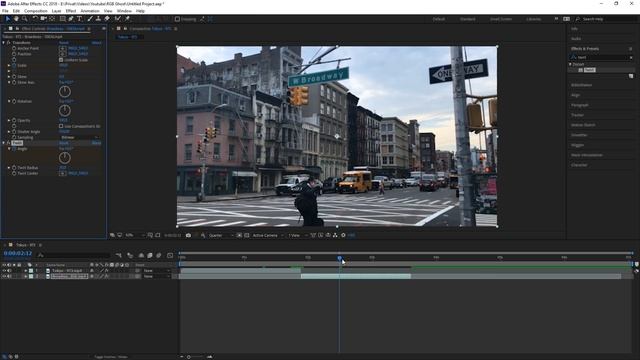Open Sampling dropdown set to Bilinear
This screenshot has width=640, height=360.
(79, 138)
